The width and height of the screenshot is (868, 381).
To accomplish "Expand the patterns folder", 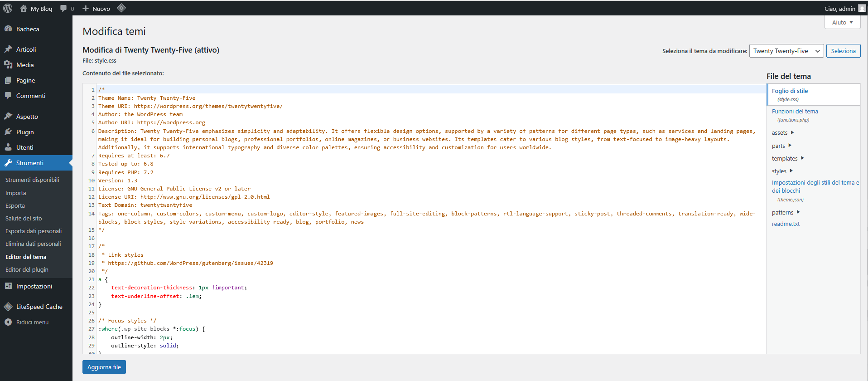I will coord(798,212).
